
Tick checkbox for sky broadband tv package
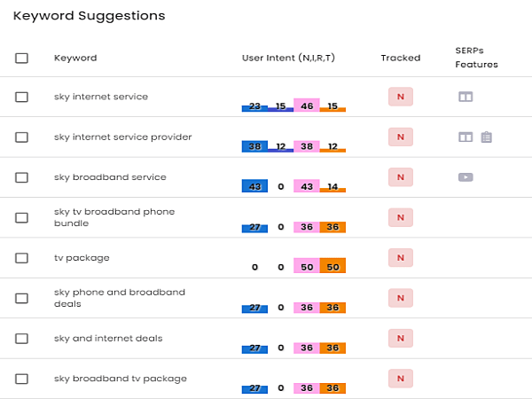(21, 379)
